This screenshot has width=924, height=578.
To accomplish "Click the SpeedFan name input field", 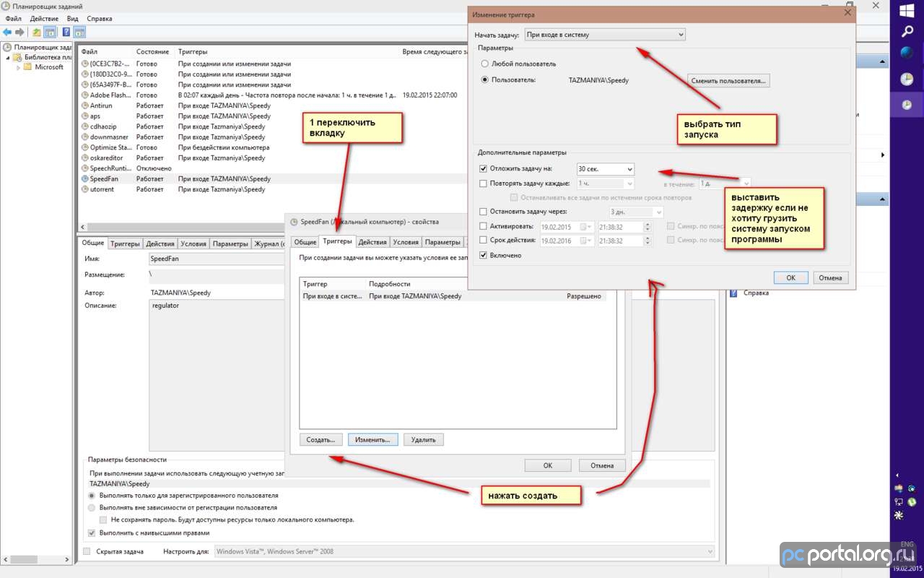I will point(217,259).
